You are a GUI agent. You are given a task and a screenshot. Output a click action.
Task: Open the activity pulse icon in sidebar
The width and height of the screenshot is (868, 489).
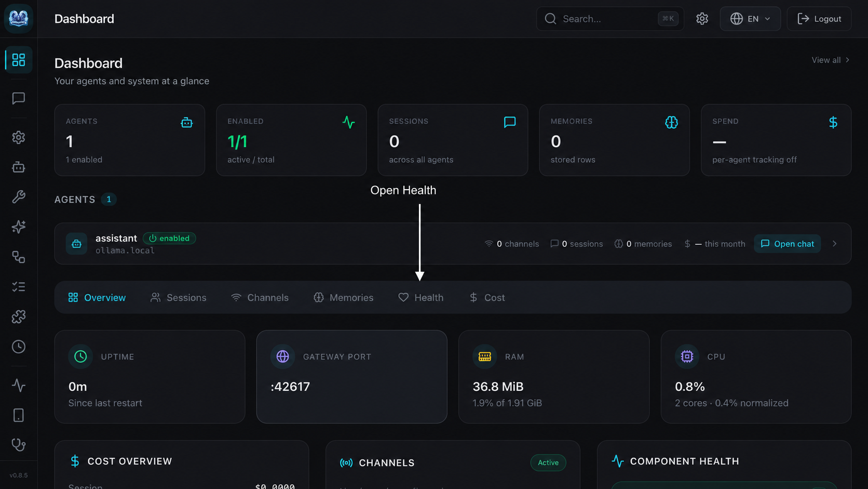(x=19, y=385)
